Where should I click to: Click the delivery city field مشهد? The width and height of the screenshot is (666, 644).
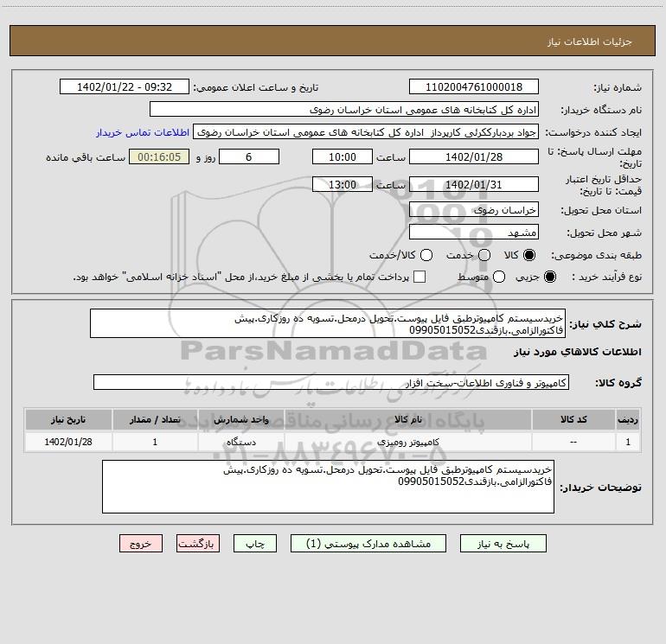tap(474, 233)
